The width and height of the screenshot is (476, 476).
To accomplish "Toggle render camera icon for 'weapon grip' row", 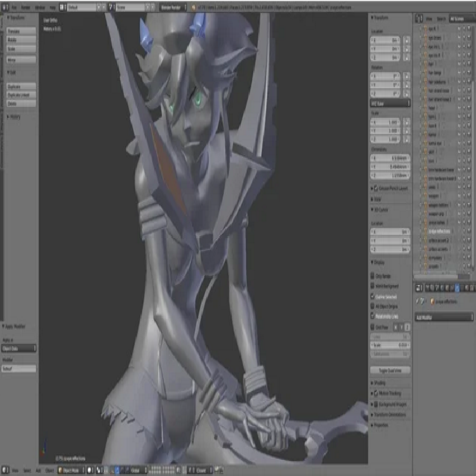I will click(469, 214).
